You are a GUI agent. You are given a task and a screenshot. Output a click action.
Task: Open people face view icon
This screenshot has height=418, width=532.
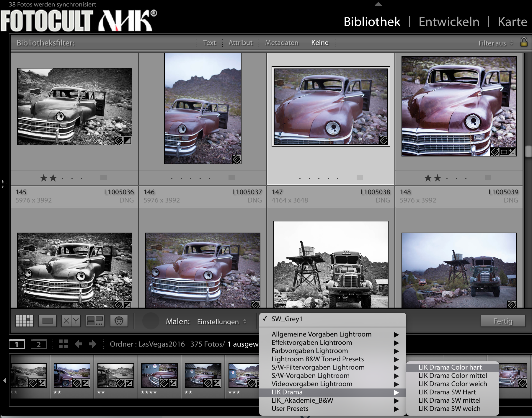[119, 321]
